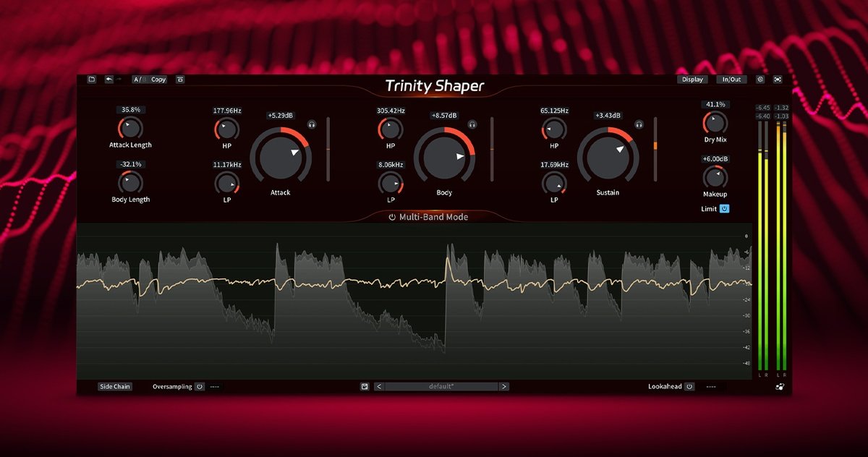Image resolution: width=868 pixels, height=457 pixels.
Task: Open the settings gear icon
Action: point(760,80)
